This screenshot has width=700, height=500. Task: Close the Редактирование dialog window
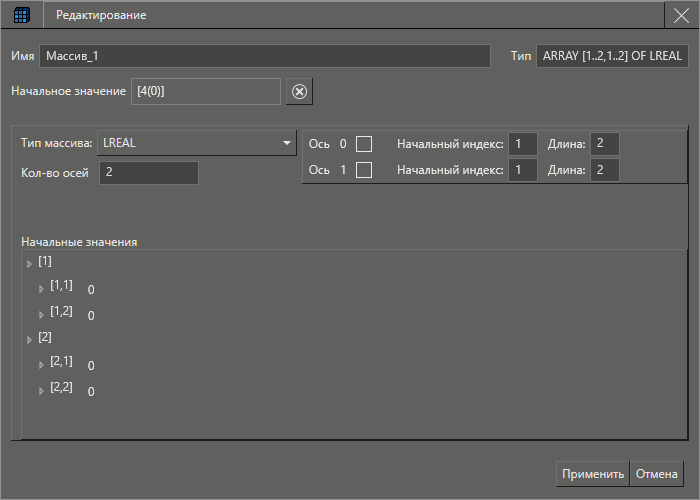[681, 15]
